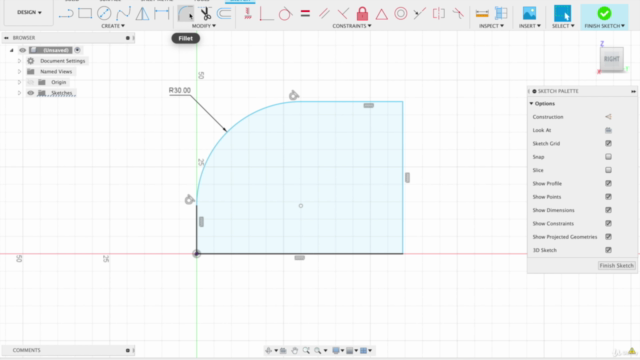Viewport: 640px width, 360px height.
Task: Open the CREATE dropdown menu
Action: pyautogui.click(x=113, y=26)
